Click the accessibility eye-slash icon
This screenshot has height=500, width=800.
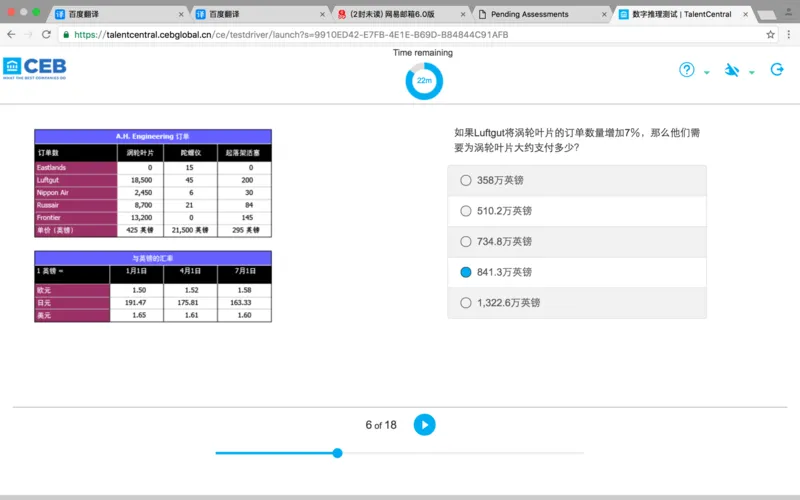click(x=732, y=70)
